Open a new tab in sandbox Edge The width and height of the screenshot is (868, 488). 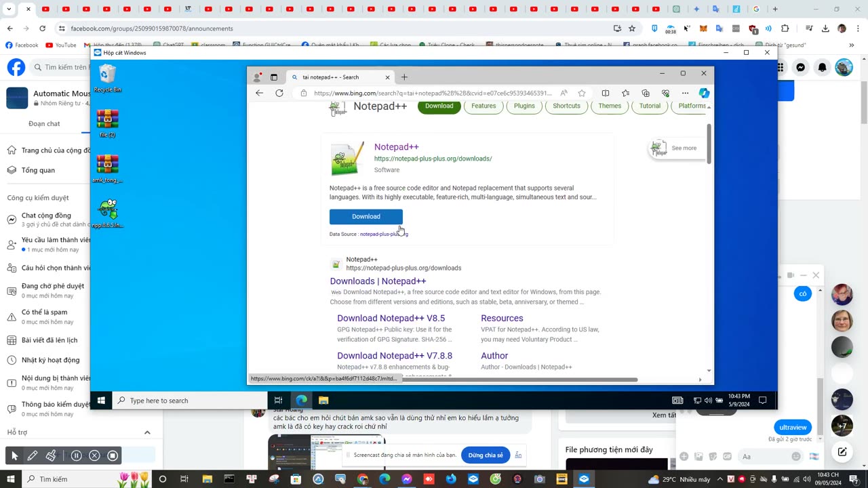point(404,77)
